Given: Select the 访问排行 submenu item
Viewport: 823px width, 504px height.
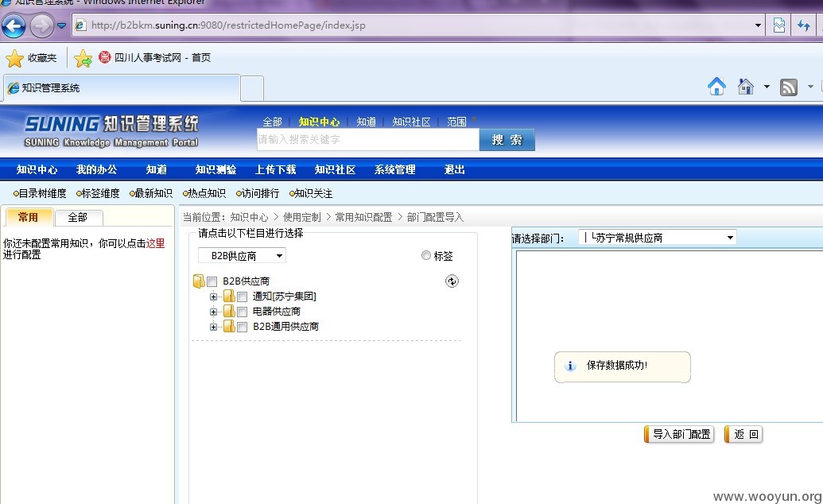Looking at the screenshot, I should click(257, 193).
